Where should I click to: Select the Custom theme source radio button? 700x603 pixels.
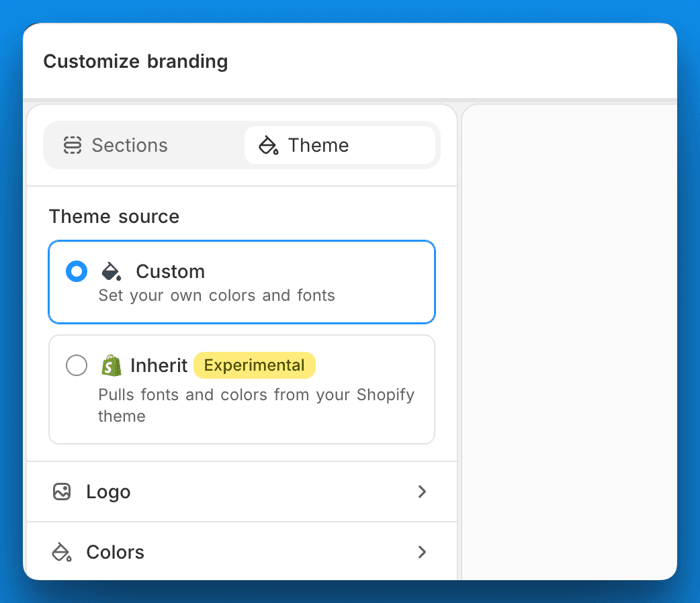click(77, 271)
